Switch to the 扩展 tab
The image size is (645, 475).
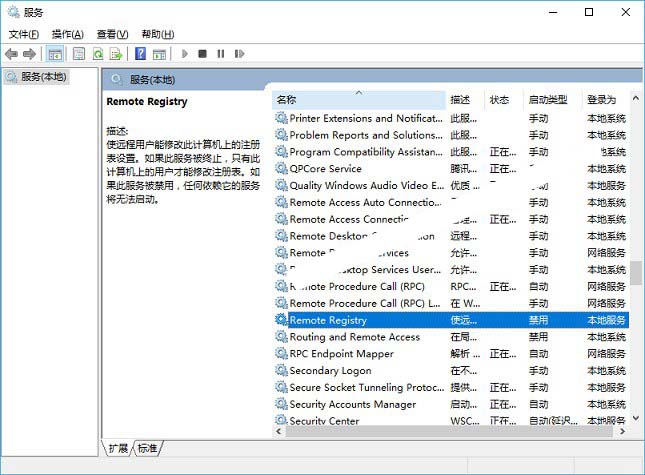tap(118, 448)
